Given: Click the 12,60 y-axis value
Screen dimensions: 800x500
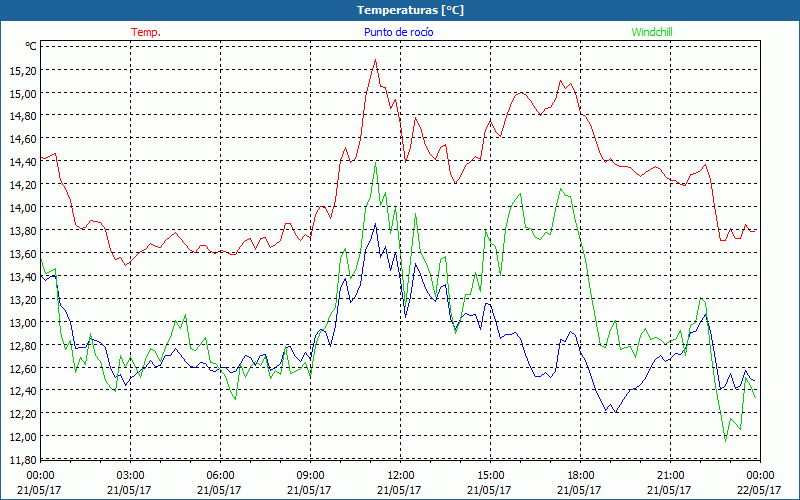Looking at the screenshot, I should tap(23, 367).
